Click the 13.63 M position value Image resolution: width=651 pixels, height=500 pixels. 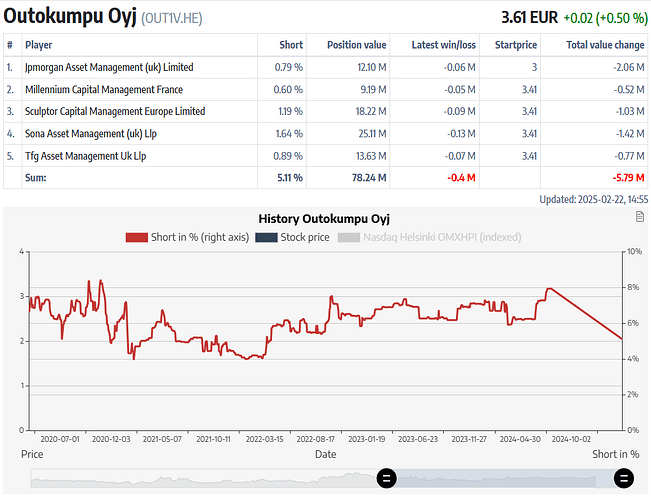click(371, 156)
